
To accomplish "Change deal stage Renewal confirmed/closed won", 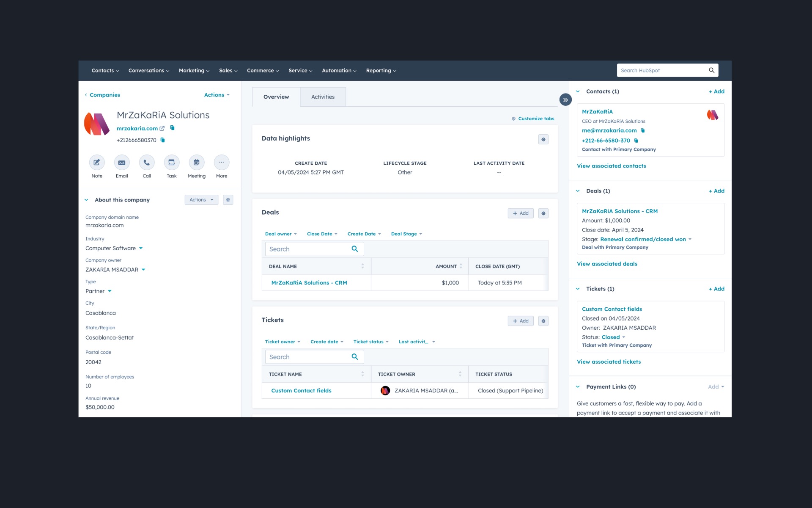I will click(642, 239).
